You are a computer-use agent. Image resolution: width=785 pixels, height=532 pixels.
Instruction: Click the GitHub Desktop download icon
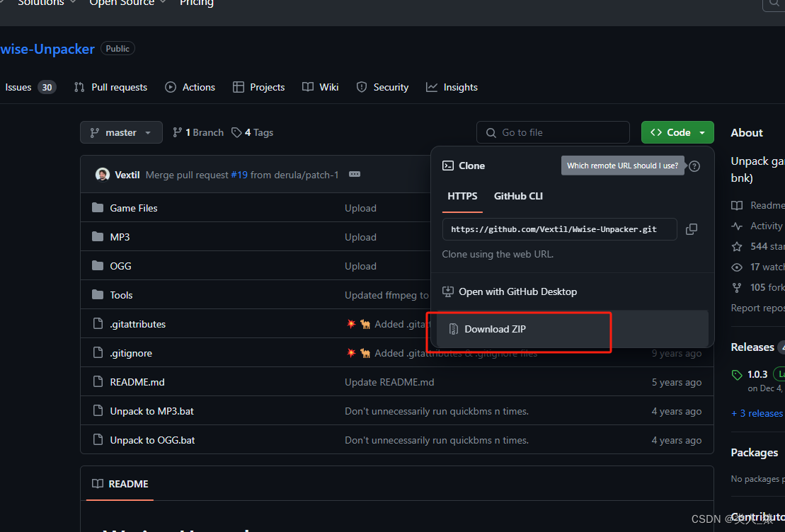(x=448, y=291)
